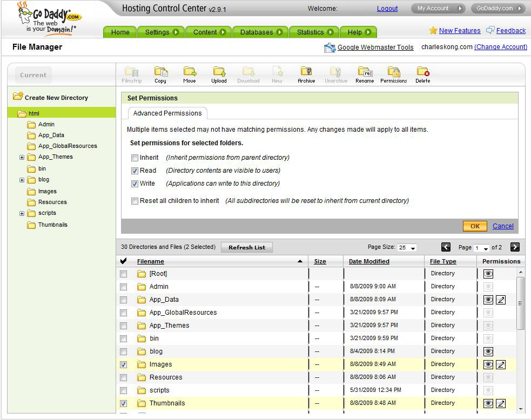Select the Advanced Permissions tab
Screen dimensions: 531x420
point(167,113)
